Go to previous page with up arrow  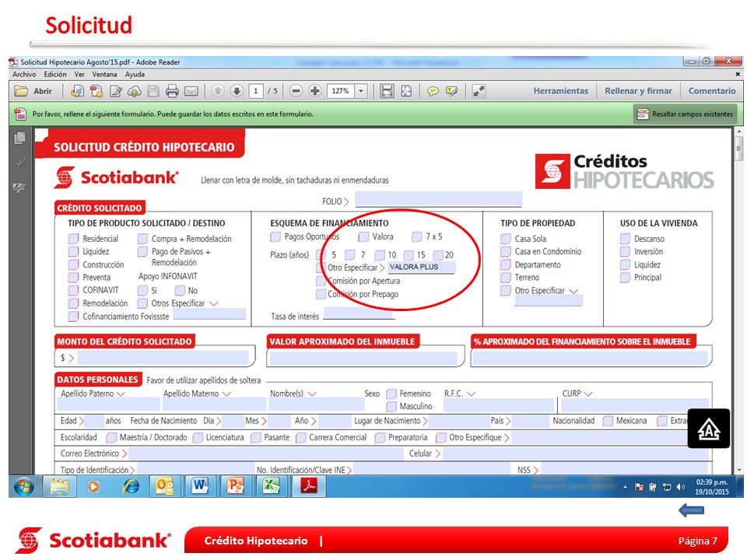click(218, 90)
